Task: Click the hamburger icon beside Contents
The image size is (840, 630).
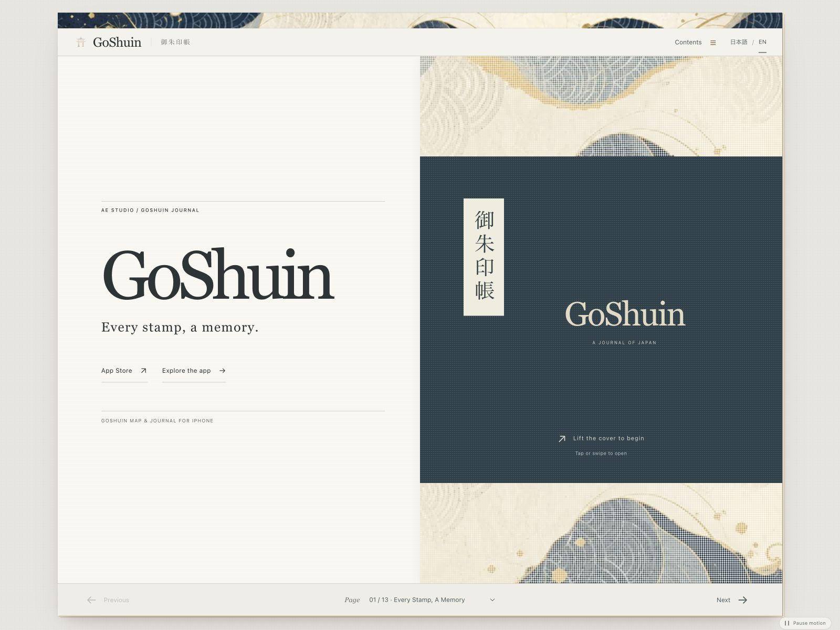Action: pyautogui.click(x=713, y=43)
